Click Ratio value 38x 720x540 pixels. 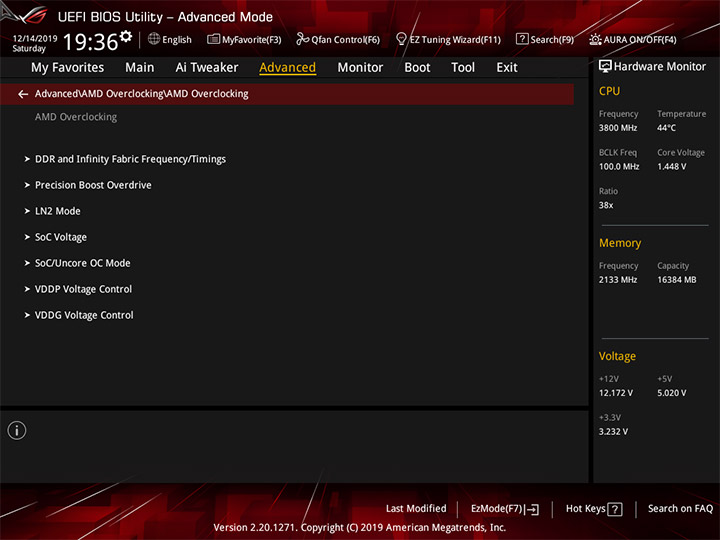tap(606, 205)
